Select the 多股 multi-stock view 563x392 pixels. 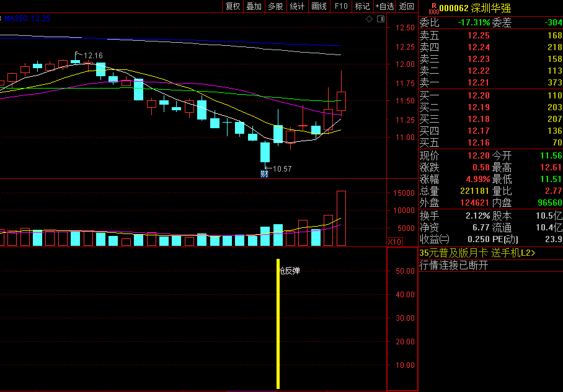pos(275,6)
